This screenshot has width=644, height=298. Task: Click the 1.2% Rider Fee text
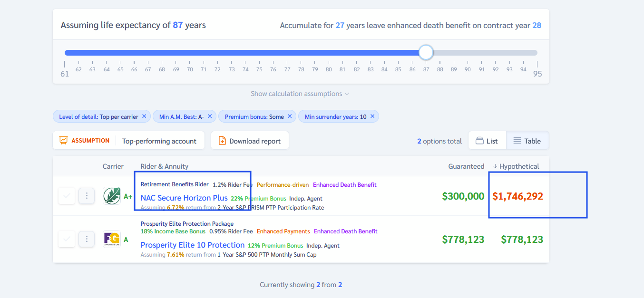pos(233,184)
